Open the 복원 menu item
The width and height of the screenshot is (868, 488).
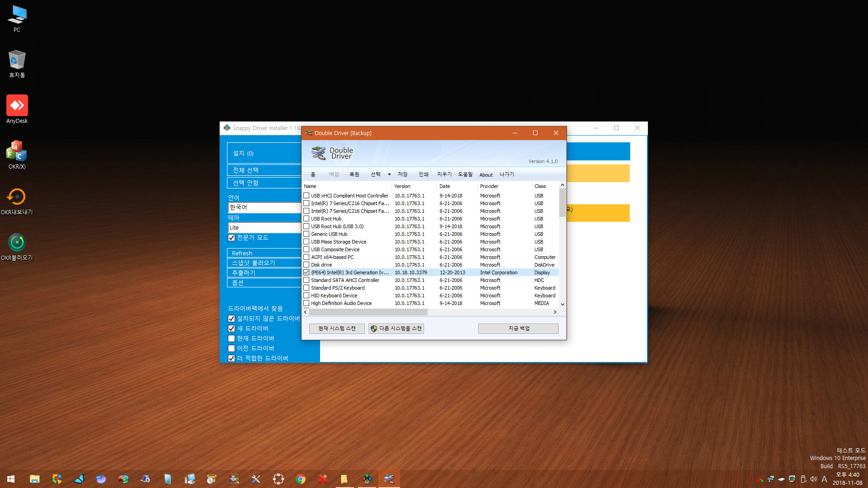[354, 174]
